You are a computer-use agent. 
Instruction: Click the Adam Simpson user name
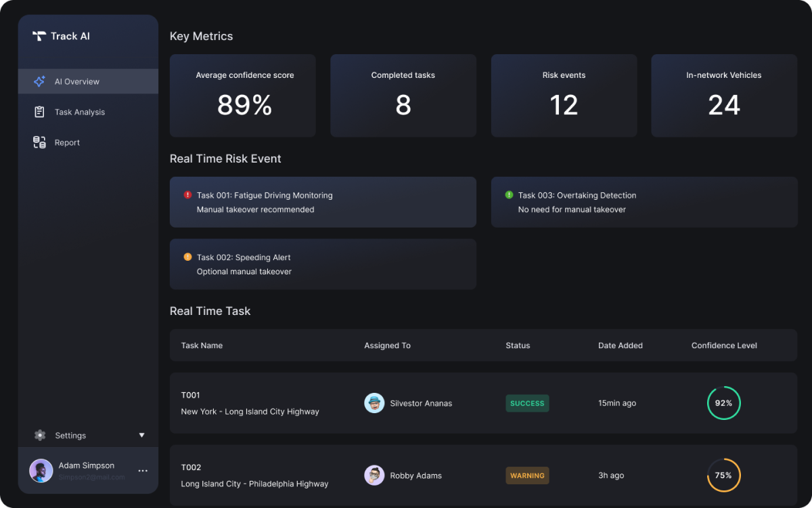tap(87, 465)
